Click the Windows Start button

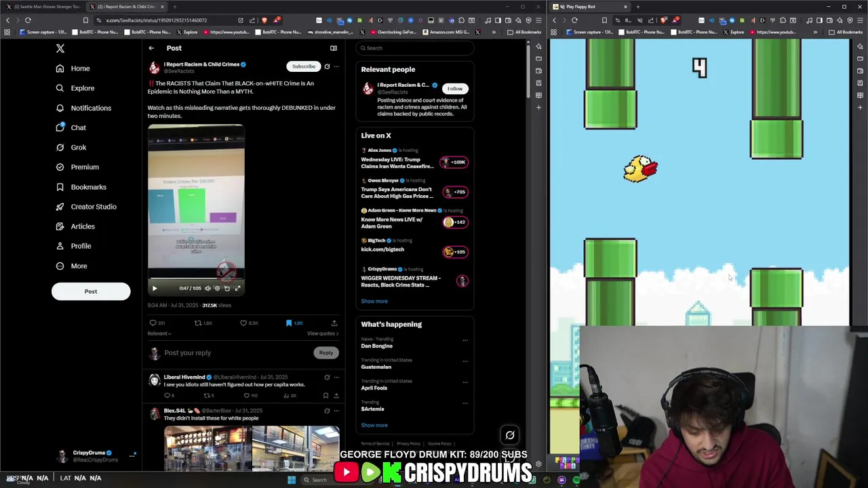(292, 480)
